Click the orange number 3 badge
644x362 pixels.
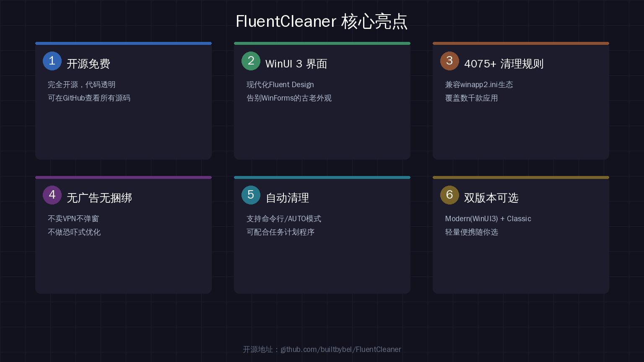tap(449, 61)
